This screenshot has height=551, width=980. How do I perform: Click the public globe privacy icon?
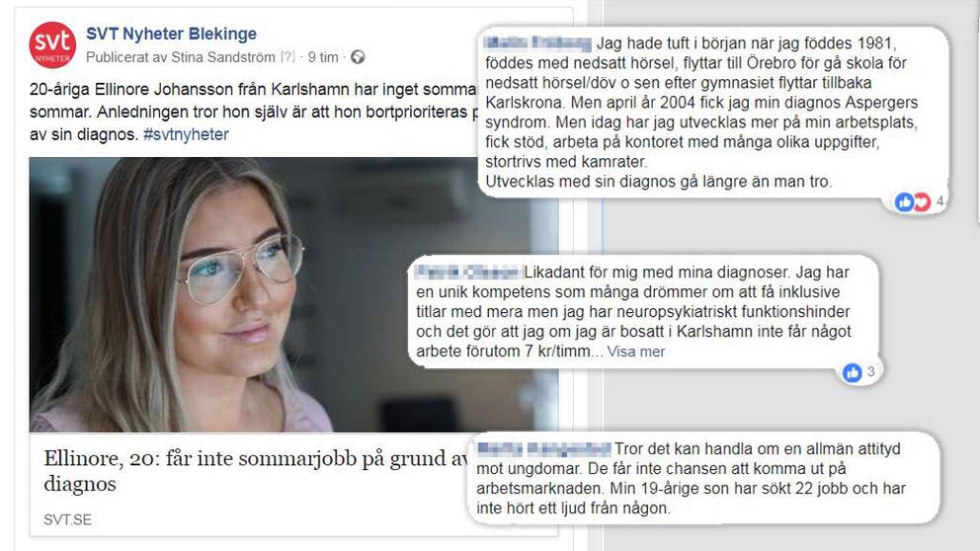(358, 57)
